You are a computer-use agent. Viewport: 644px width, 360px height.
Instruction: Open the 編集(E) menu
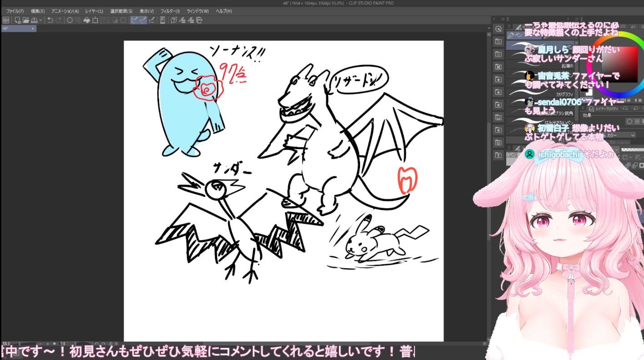[38, 11]
